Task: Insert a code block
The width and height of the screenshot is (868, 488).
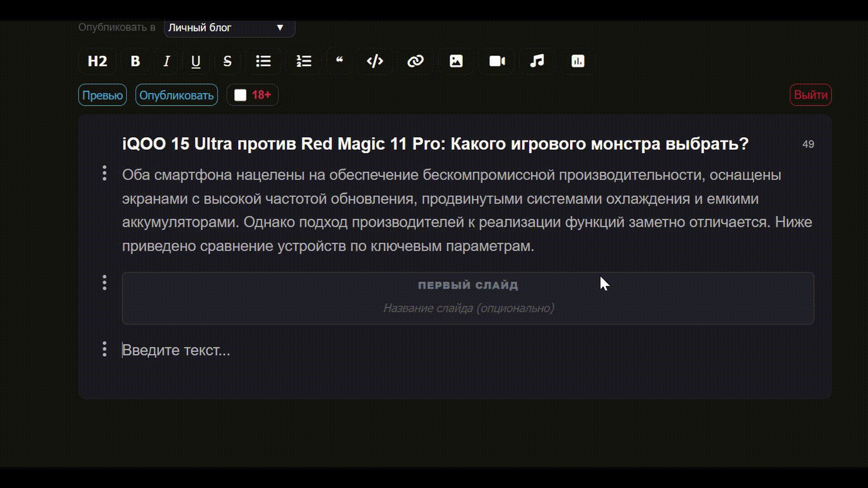Action: (x=375, y=61)
